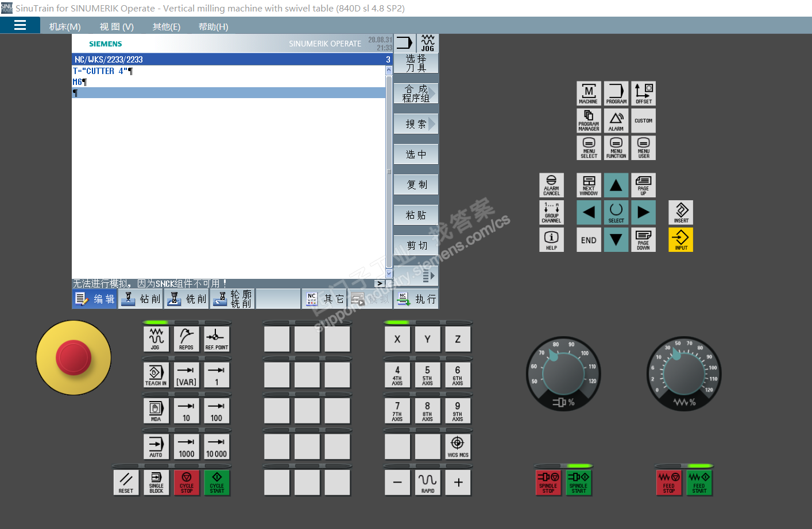Click the FEED STOP key

click(x=669, y=483)
